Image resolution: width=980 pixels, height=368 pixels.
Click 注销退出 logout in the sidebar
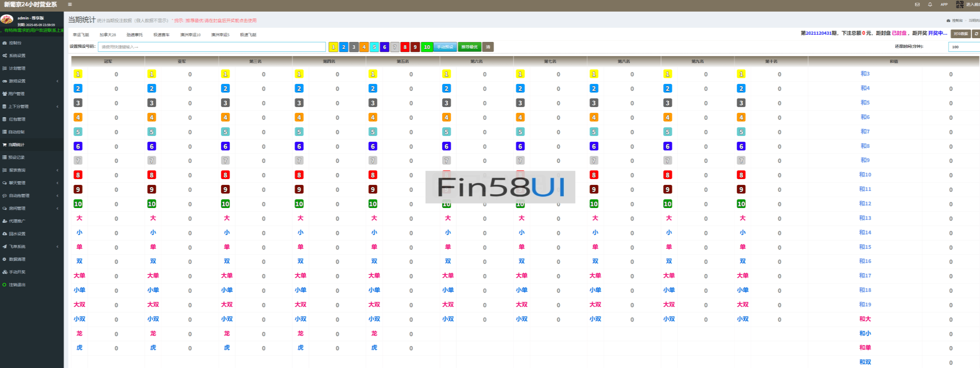pos(17,285)
